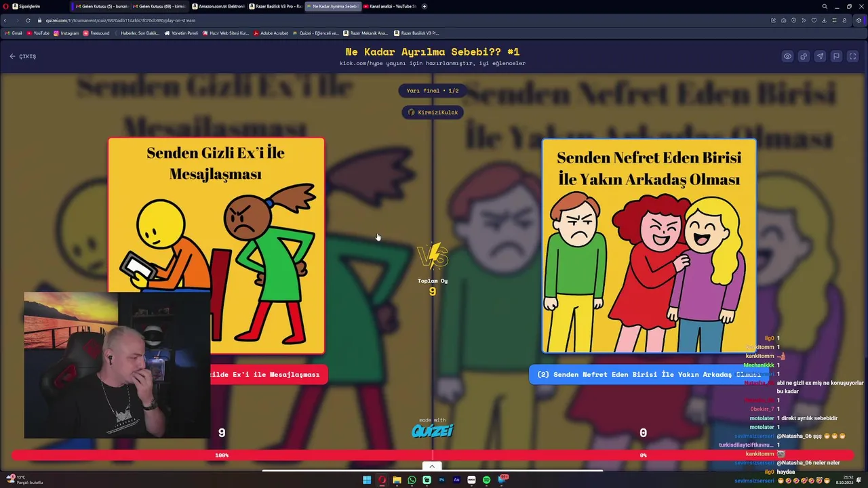868x488 pixels.
Task: Bookmark page with the heart icon
Action: tap(814, 20)
